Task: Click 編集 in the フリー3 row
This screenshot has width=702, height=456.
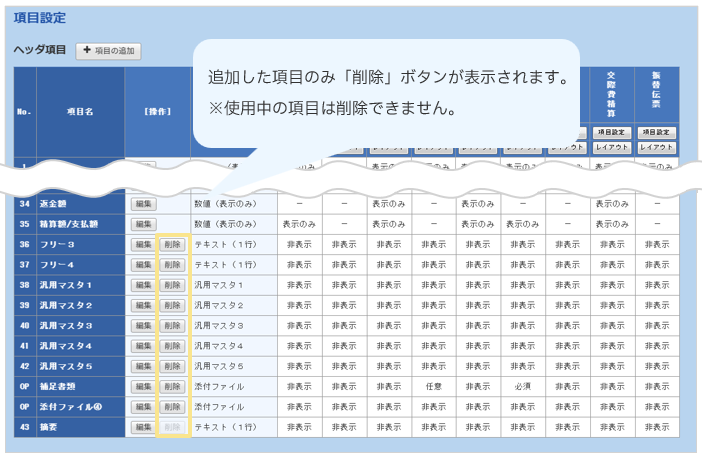Action: [144, 245]
